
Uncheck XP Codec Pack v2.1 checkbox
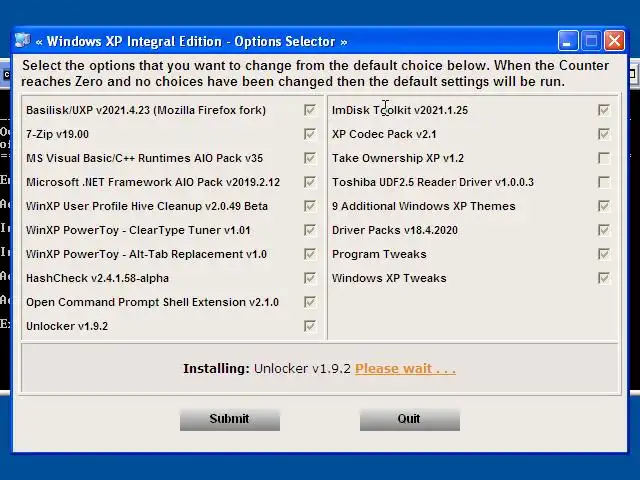pyautogui.click(x=604, y=134)
